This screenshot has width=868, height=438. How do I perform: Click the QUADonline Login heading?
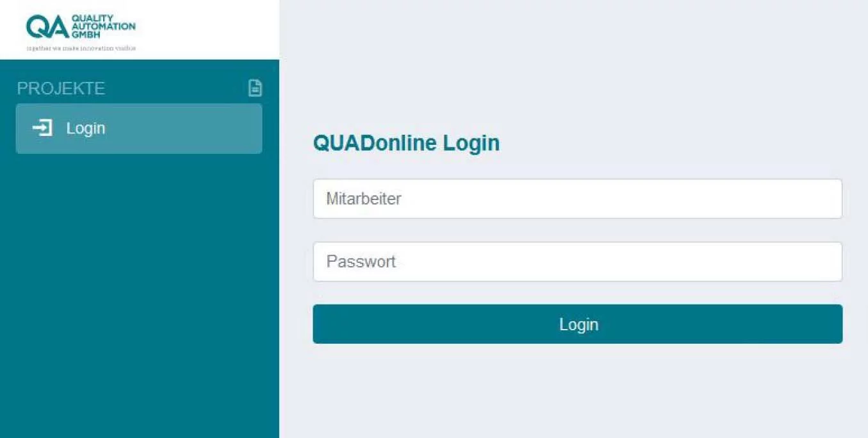(x=406, y=143)
